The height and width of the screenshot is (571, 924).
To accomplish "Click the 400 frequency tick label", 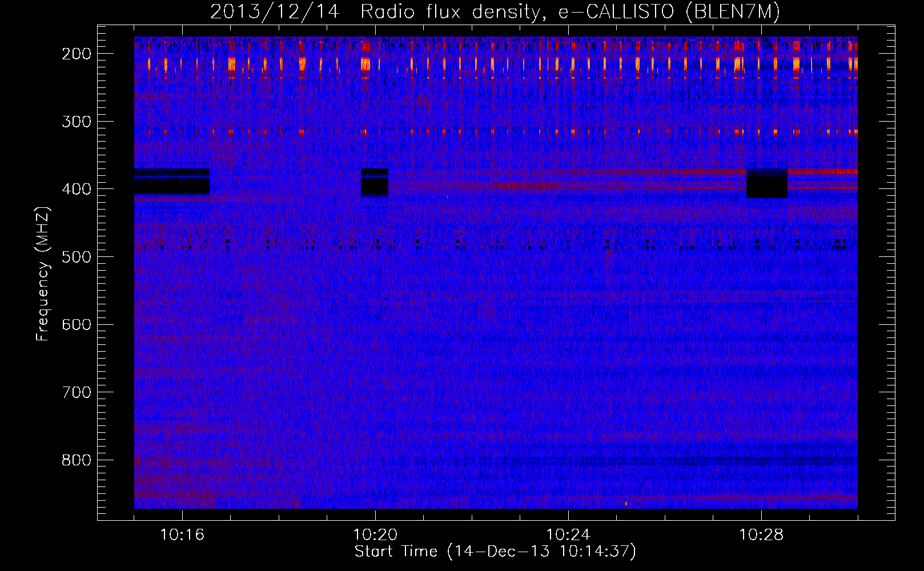I will [77, 189].
